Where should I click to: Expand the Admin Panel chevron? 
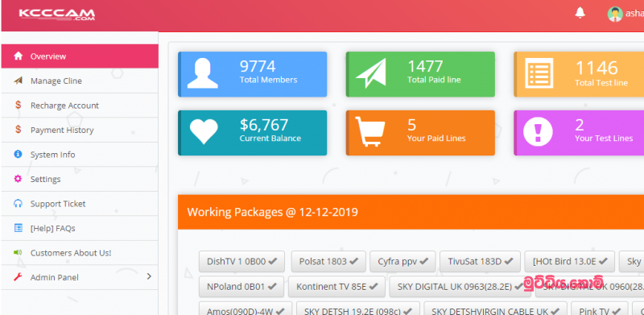point(149,276)
